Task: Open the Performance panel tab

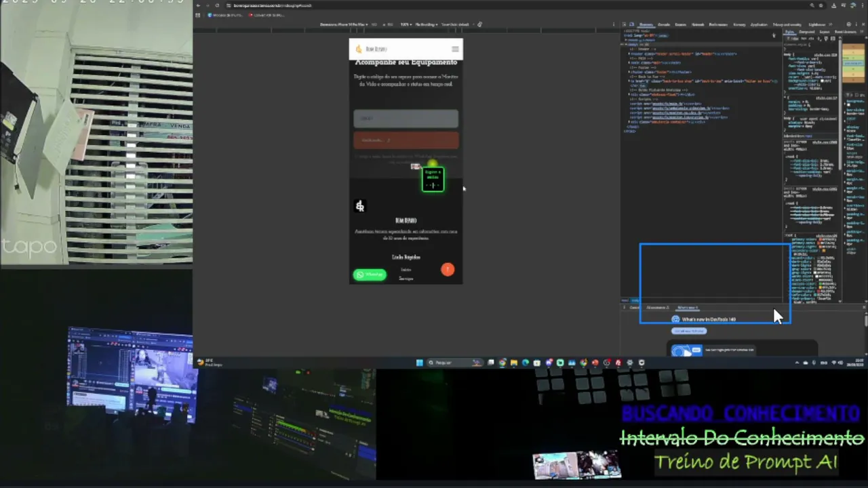Action: click(718, 24)
